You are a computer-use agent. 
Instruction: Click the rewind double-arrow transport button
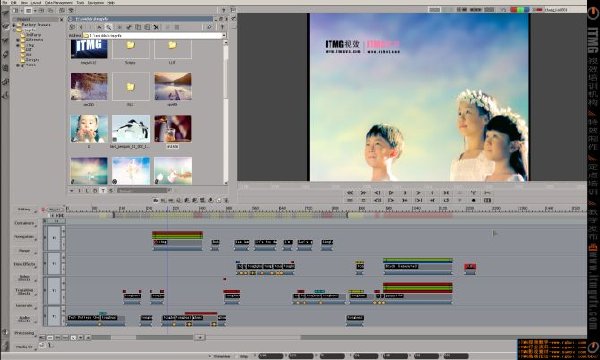pyautogui.click(x=350, y=193)
